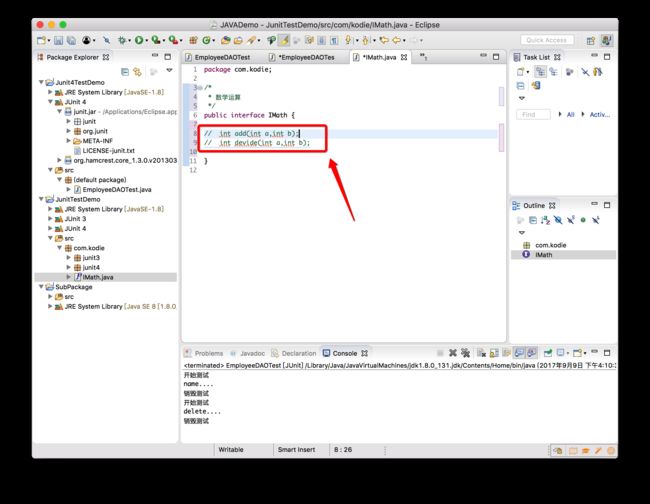Toggle Sort in Outline toolbar
The image size is (650, 504).
pos(545,220)
